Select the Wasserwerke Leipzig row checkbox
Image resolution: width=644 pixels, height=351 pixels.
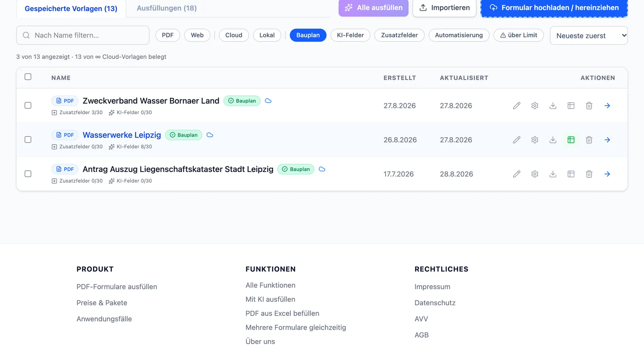coord(28,139)
